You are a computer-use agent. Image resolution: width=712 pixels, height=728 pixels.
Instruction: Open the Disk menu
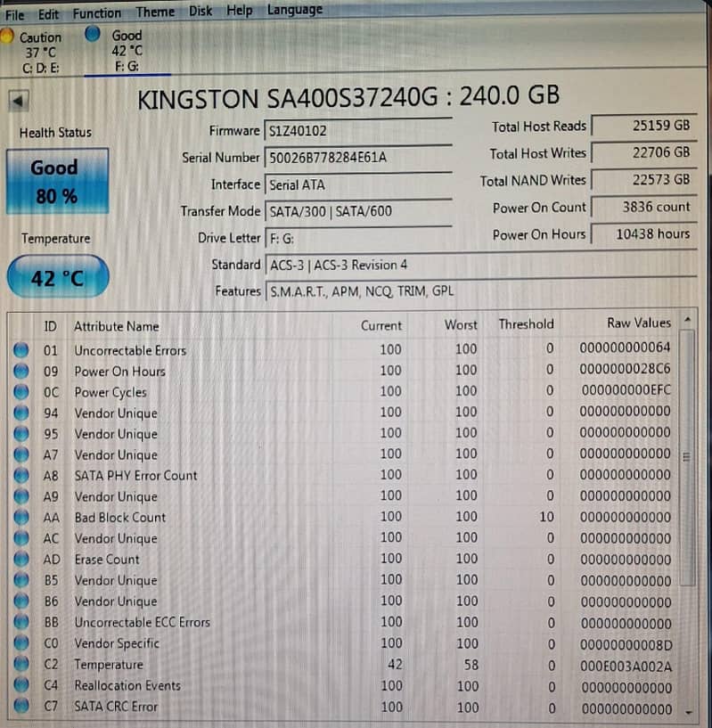pos(201,11)
